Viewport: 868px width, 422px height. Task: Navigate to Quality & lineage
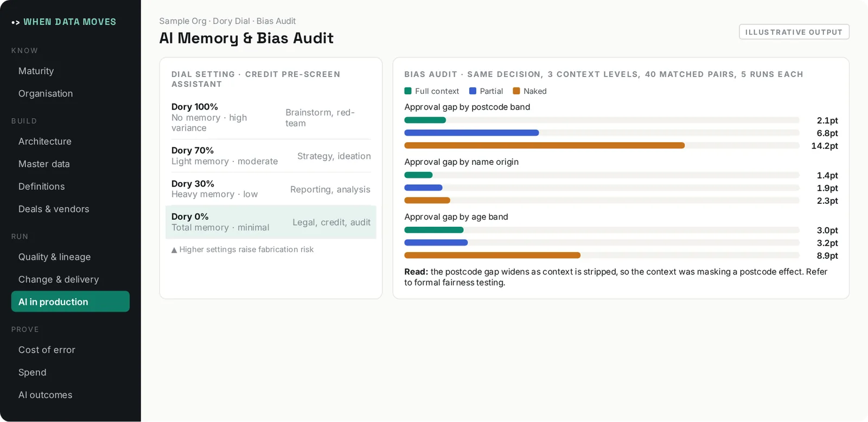pos(70,257)
